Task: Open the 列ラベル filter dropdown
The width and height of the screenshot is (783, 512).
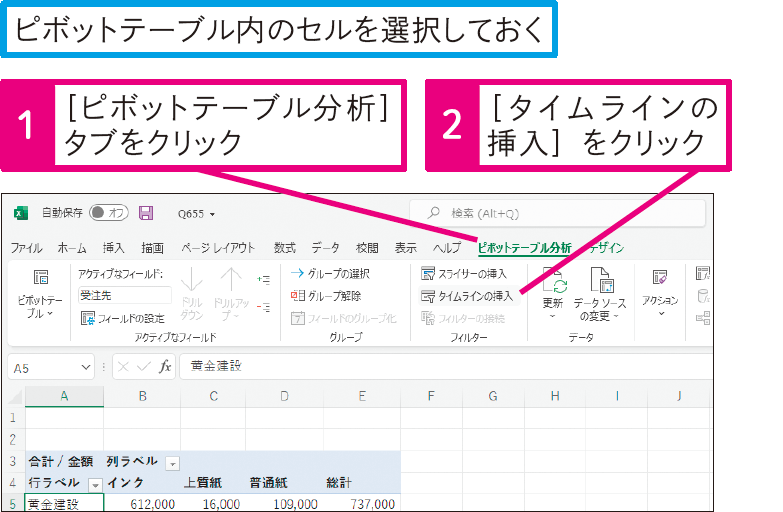Action: pyautogui.click(x=172, y=464)
